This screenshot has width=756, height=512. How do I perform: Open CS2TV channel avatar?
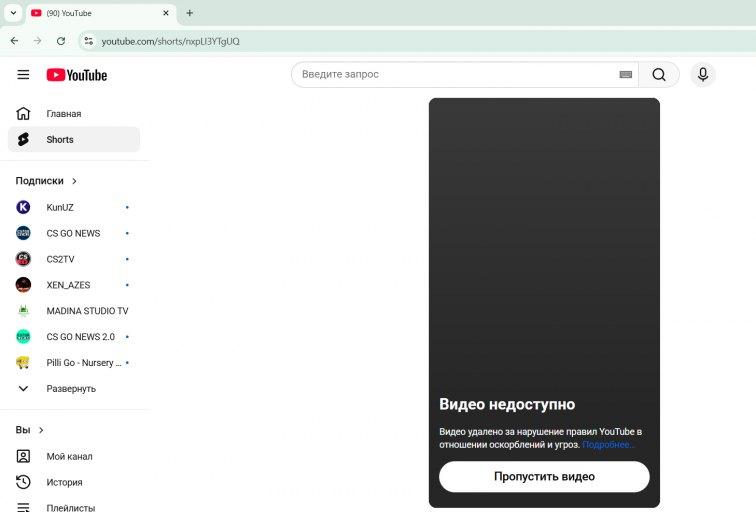pos(23,259)
